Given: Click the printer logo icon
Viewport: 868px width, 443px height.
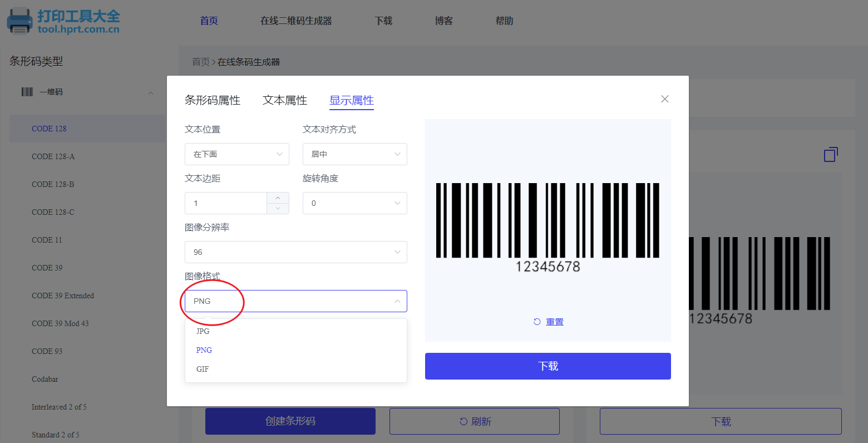Looking at the screenshot, I should click(19, 21).
